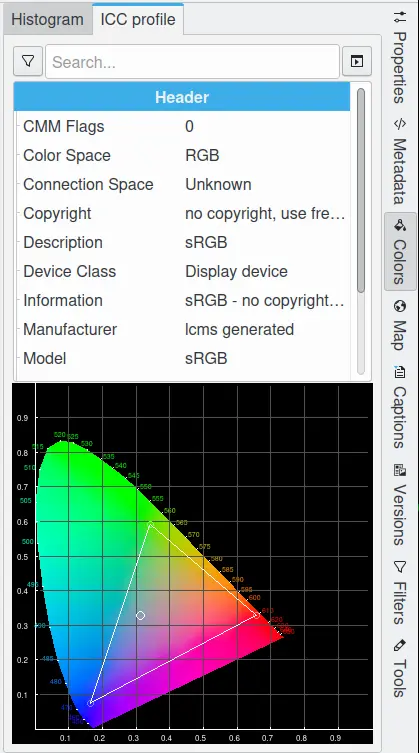
Task: Click the ICC list vertical scrollbar
Action: (x=361, y=190)
